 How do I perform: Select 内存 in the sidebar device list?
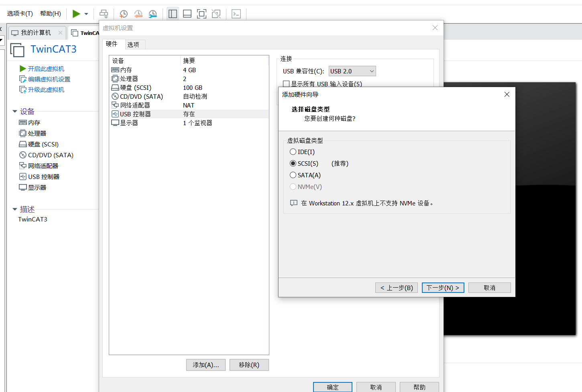tap(30, 122)
